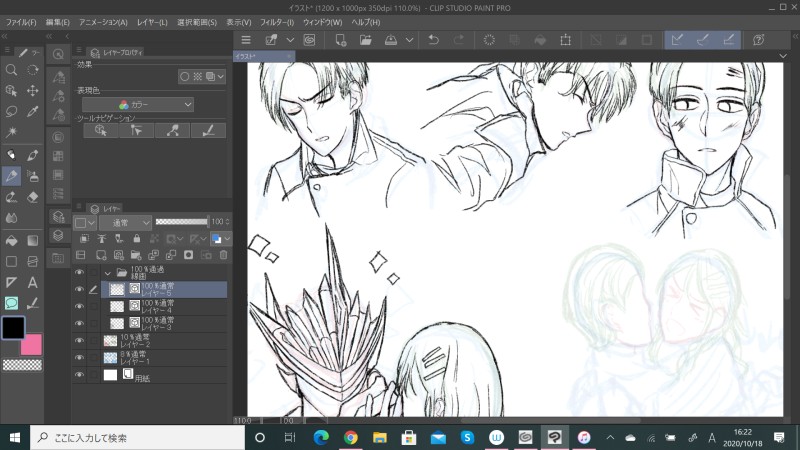This screenshot has height=450, width=800.
Task: Expand effect options dropdown arrow
Action: [x=220, y=77]
